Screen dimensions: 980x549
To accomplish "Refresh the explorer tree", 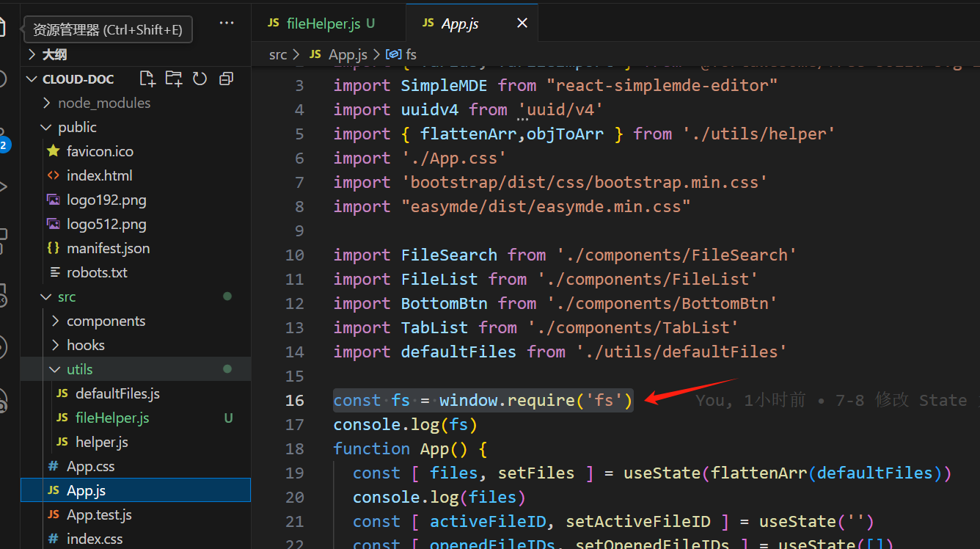I will tap(200, 79).
